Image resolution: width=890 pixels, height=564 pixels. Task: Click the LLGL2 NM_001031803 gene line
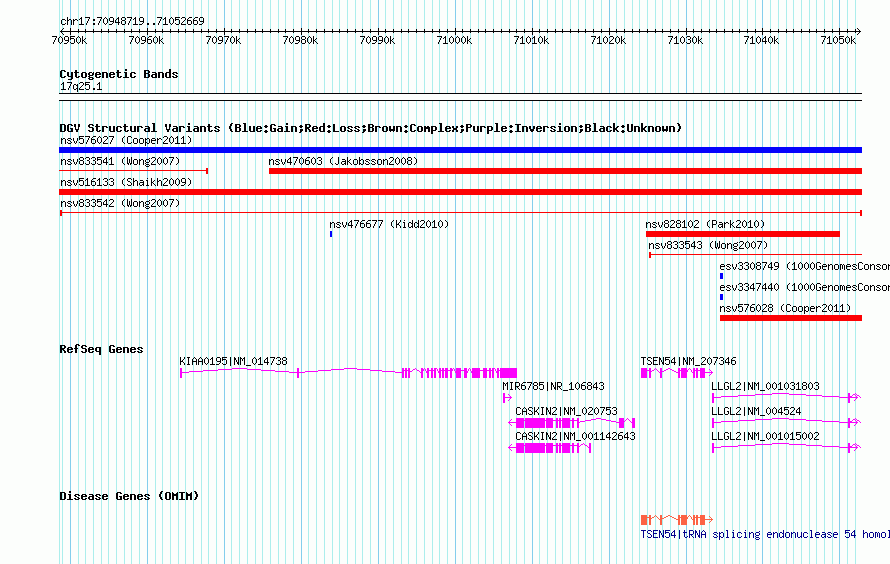(787, 397)
